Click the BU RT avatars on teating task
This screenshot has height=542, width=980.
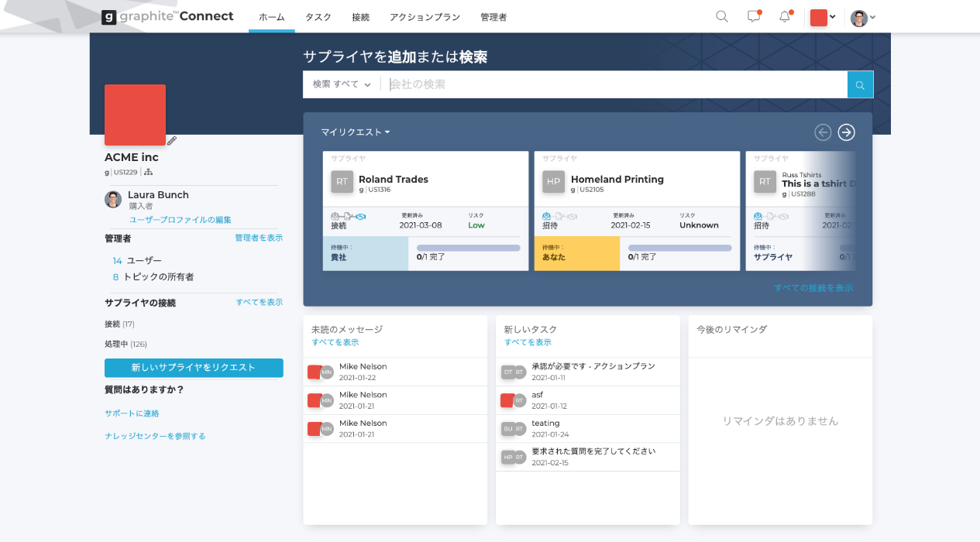coord(514,428)
